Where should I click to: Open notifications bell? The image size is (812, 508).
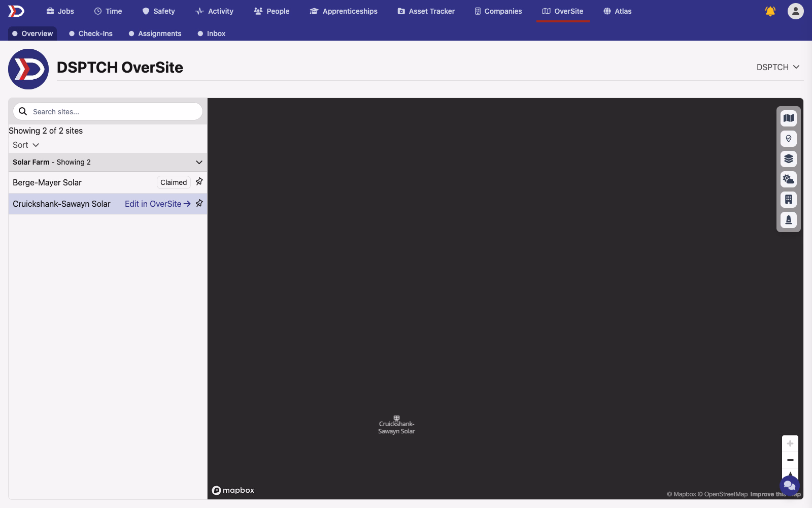click(770, 11)
